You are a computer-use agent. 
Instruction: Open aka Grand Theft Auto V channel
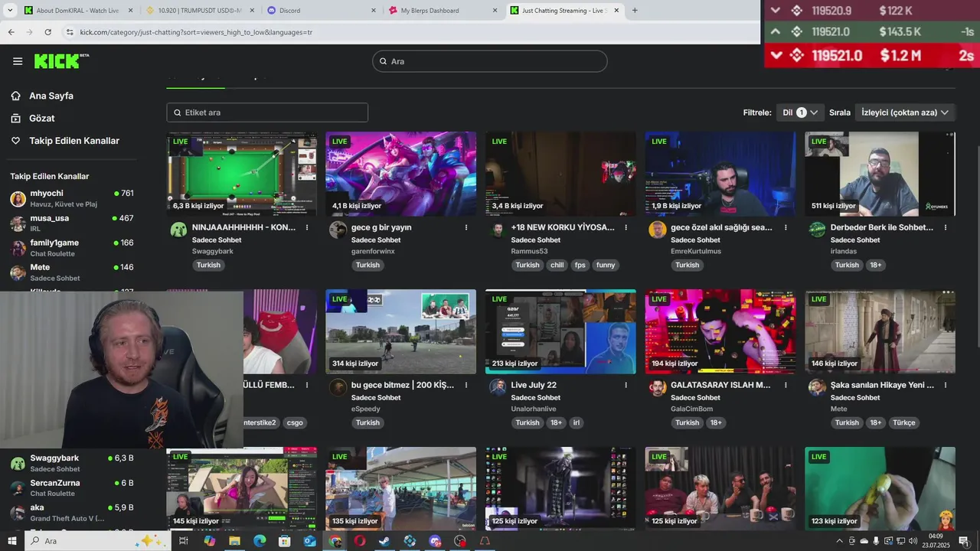point(72,512)
